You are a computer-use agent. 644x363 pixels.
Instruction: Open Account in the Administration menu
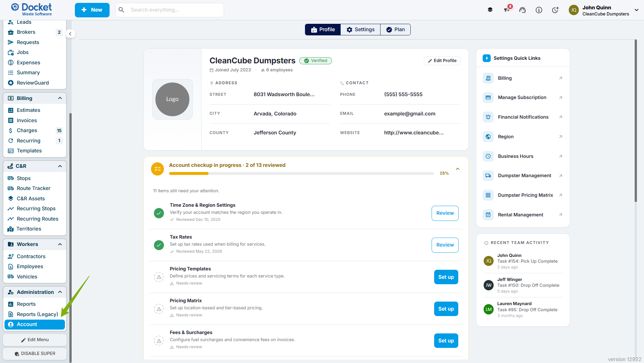click(x=35, y=324)
